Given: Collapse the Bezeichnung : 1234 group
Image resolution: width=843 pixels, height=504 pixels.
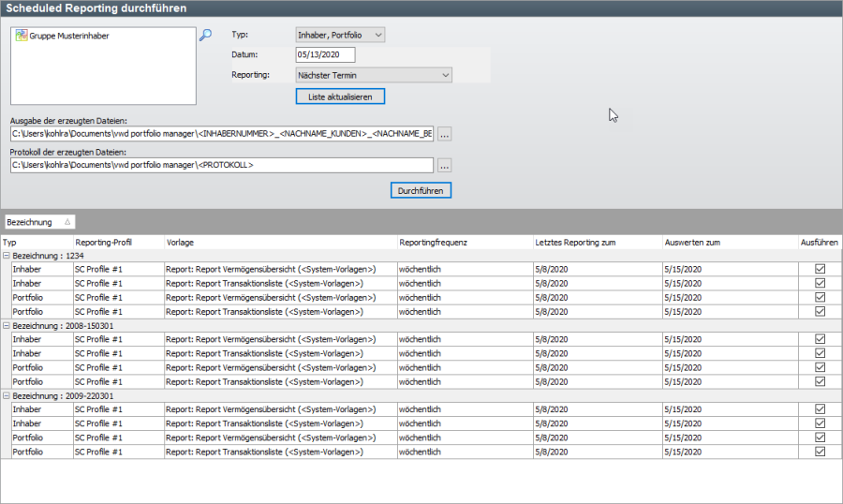Looking at the screenshot, I should (x=7, y=255).
